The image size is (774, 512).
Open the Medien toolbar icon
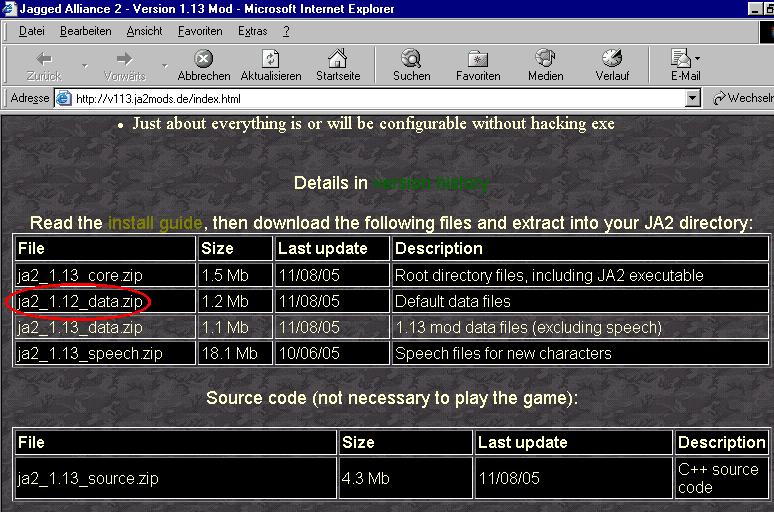click(545, 59)
